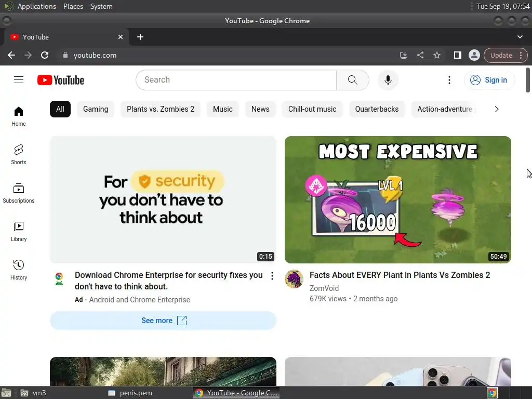Click Android and Chrome Enterprise advertiser link
The height and width of the screenshot is (399, 532).
(139, 300)
